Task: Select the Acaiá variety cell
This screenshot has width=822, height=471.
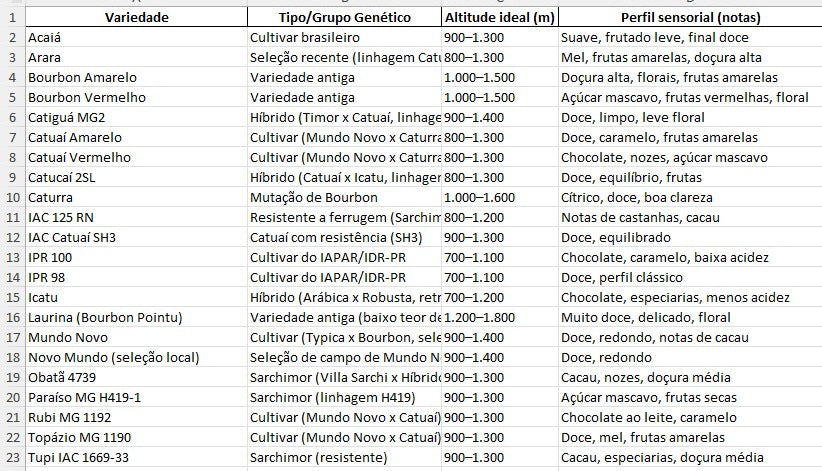Action: 135,37
